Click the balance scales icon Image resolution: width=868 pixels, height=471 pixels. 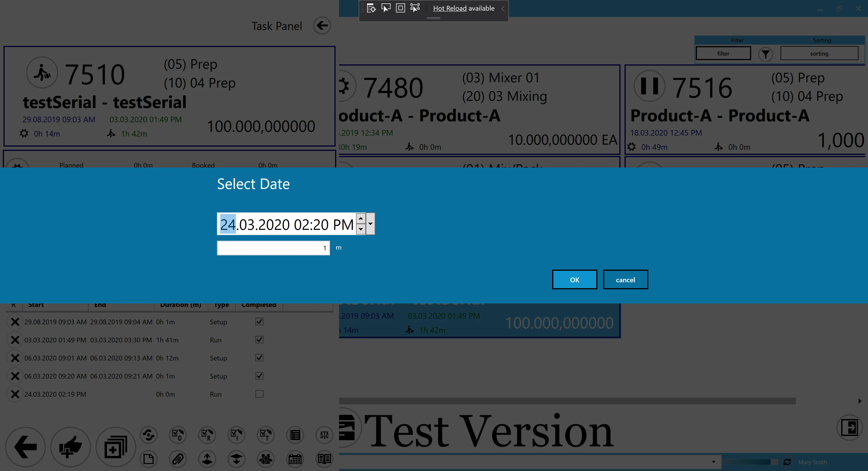click(324, 435)
